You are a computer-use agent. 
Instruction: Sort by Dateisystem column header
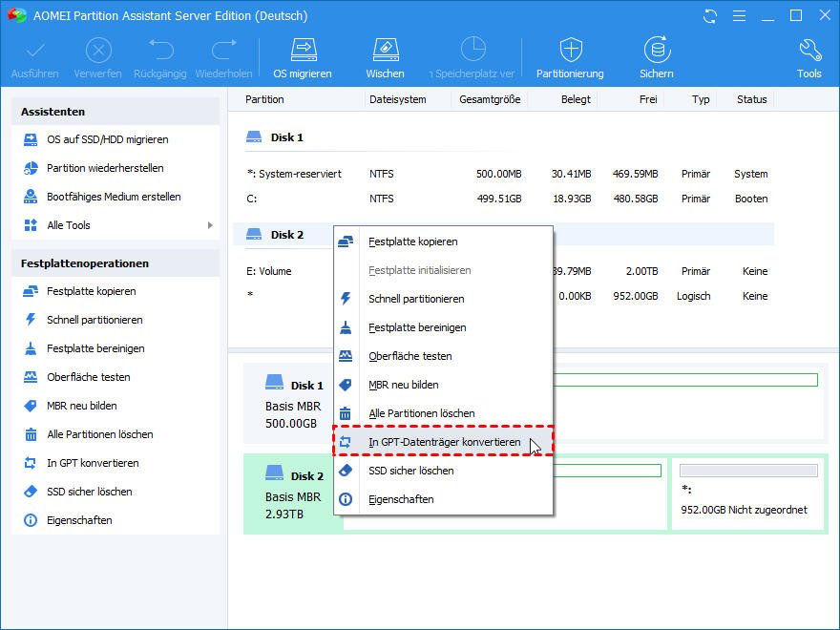(397, 99)
